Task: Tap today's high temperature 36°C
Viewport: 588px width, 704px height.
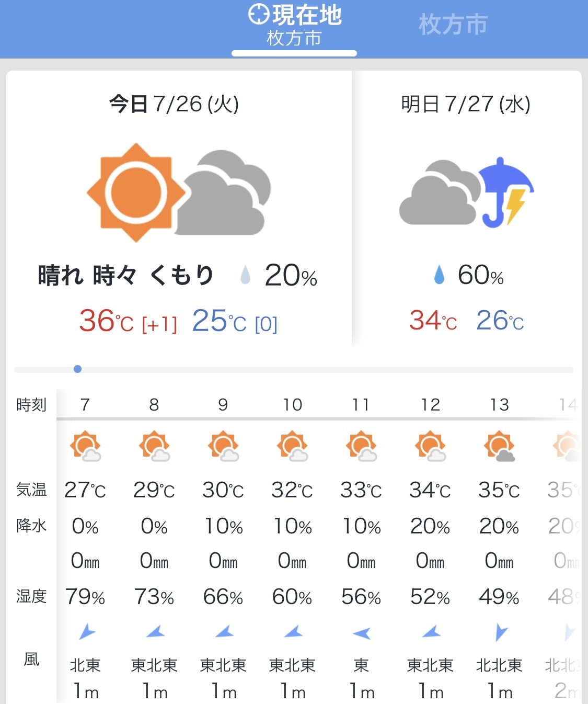Action: tap(107, 321)
